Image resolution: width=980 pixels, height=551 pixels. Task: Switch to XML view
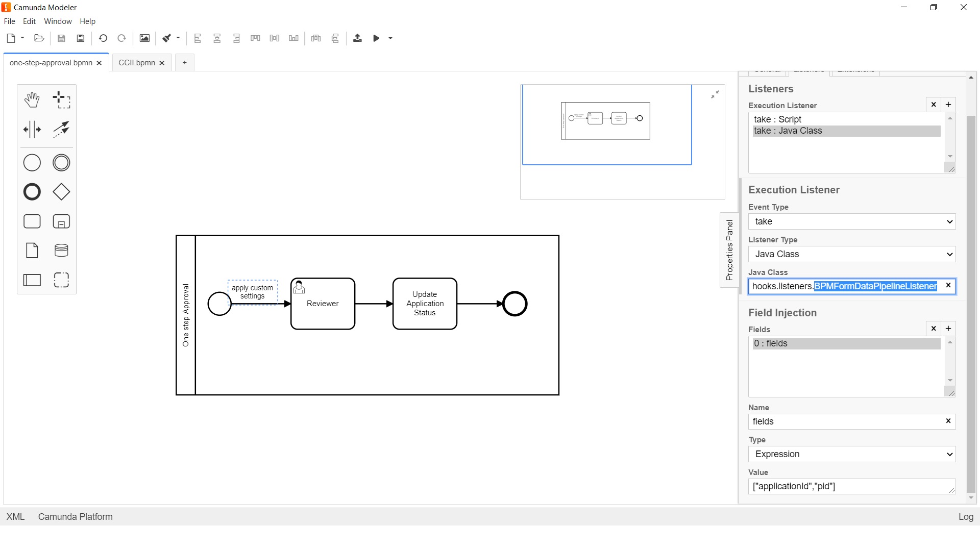pyautogui.click(x=15, y=517)
